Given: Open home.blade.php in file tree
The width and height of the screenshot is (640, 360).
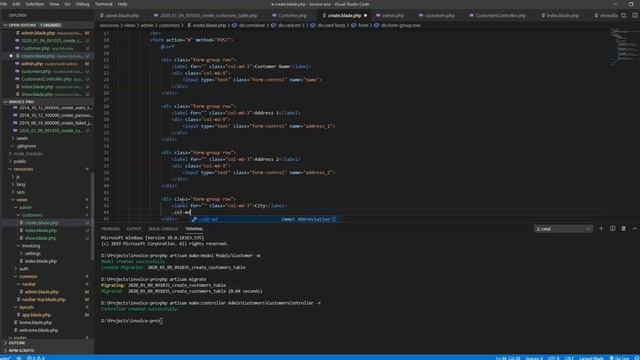Looking at the screenshot, I should tap(36, 323).
